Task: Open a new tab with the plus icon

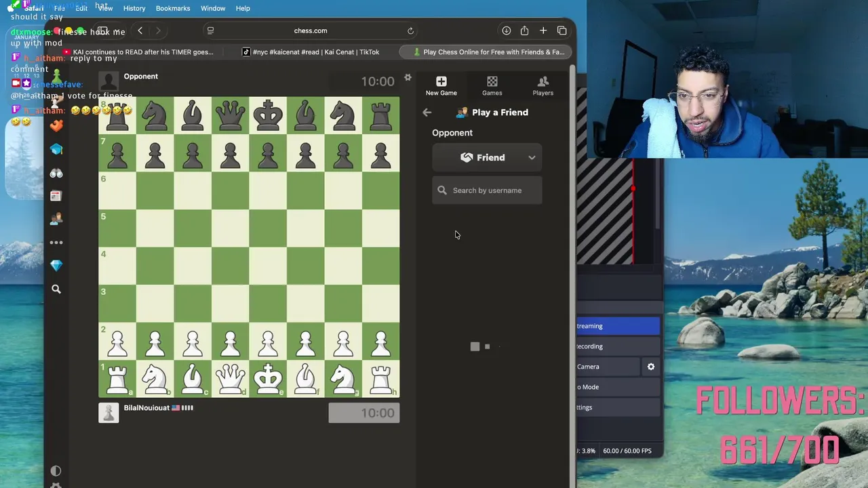Action: click(543, 30)
